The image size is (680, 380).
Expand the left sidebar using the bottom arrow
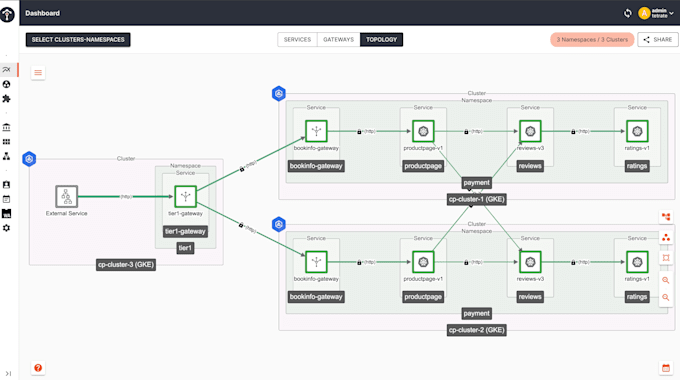click(x=8, y=373)
